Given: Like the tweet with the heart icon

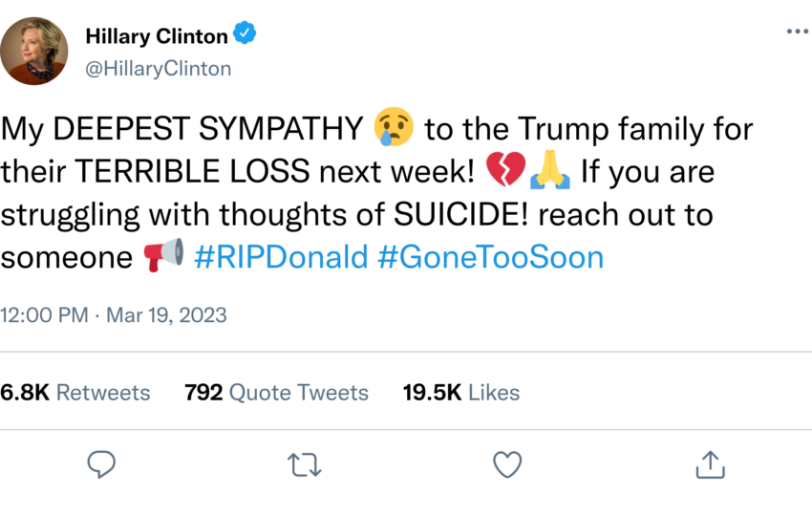Looking at the screenshot, I should click(x=506, y=464).
